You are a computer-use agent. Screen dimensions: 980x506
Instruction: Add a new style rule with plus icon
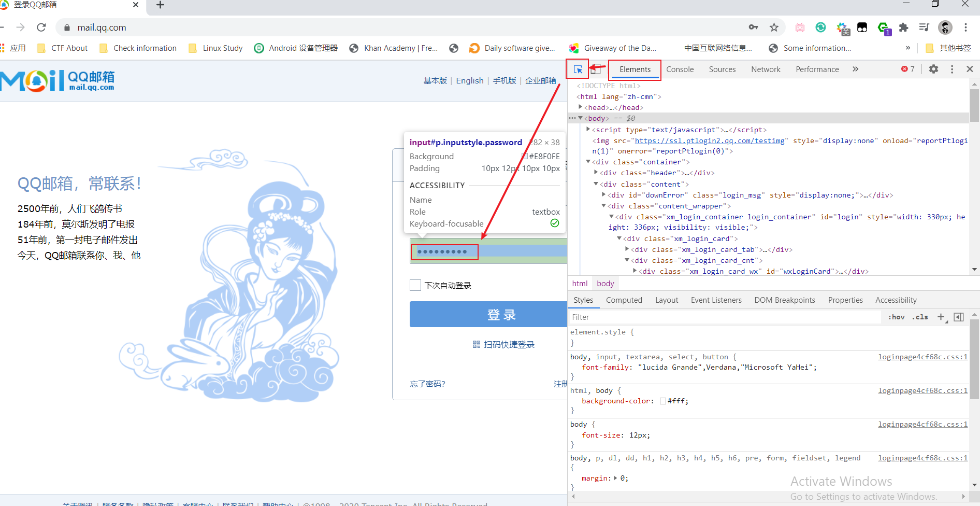[x=941, y=317]
